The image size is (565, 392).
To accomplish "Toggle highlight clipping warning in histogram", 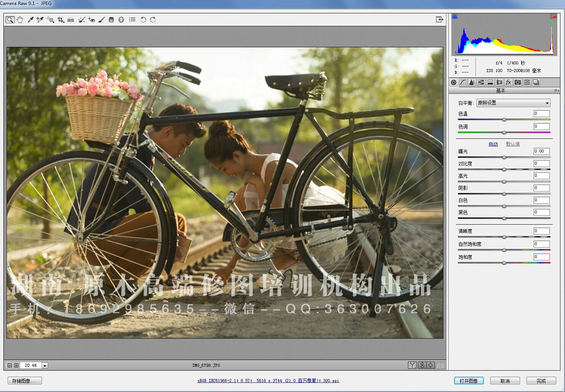I will click(554, 16).
